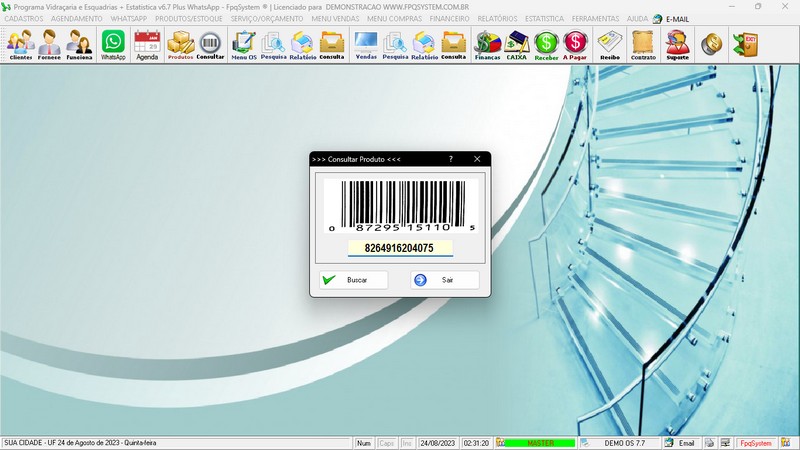Click FpqSystem link in the status bar
Viewport: 800px width, 450px height.
click(756, 443)
